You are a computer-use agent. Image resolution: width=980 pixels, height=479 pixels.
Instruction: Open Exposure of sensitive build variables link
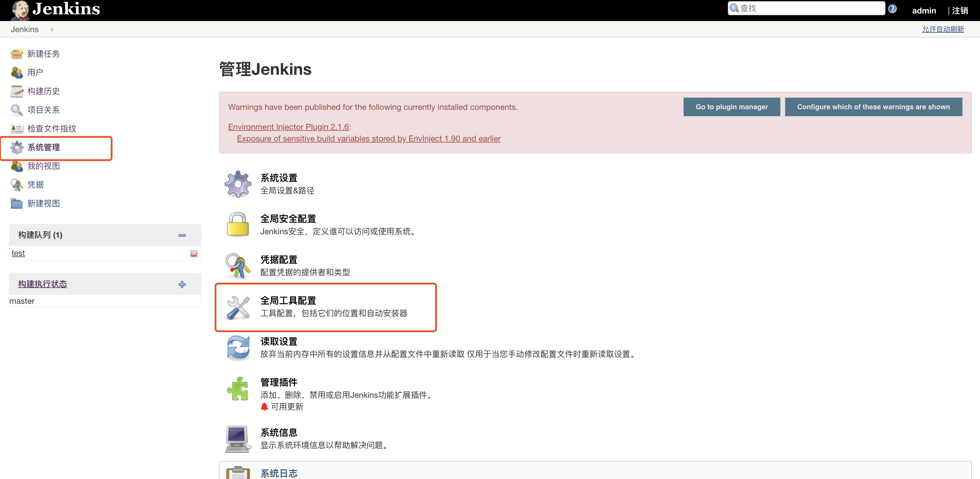[369, 139]
